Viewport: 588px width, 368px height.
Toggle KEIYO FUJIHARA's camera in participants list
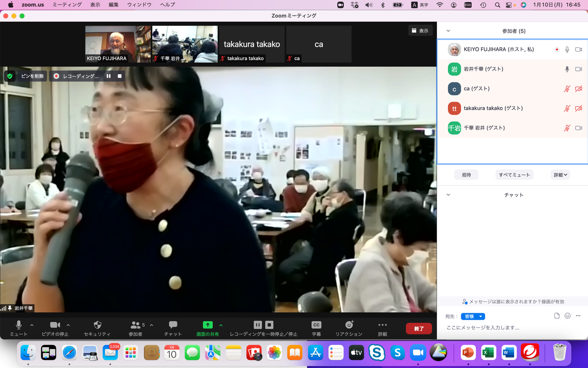(579, 49)
